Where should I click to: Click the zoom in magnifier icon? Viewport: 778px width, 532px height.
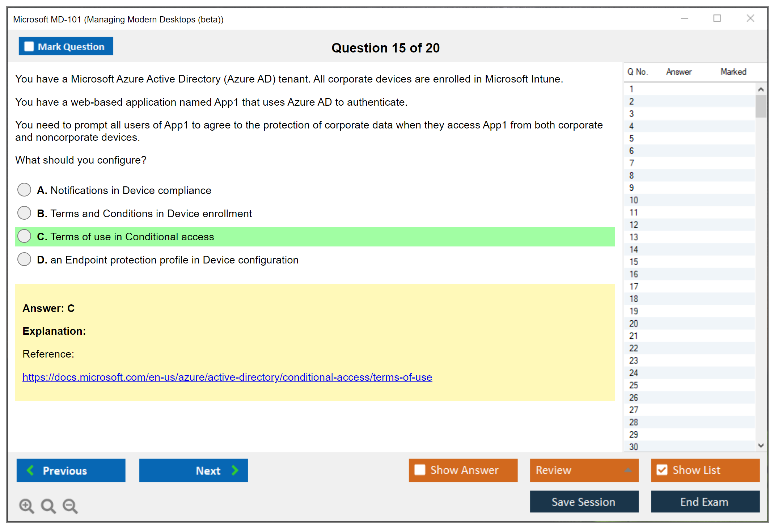[26, 506]
